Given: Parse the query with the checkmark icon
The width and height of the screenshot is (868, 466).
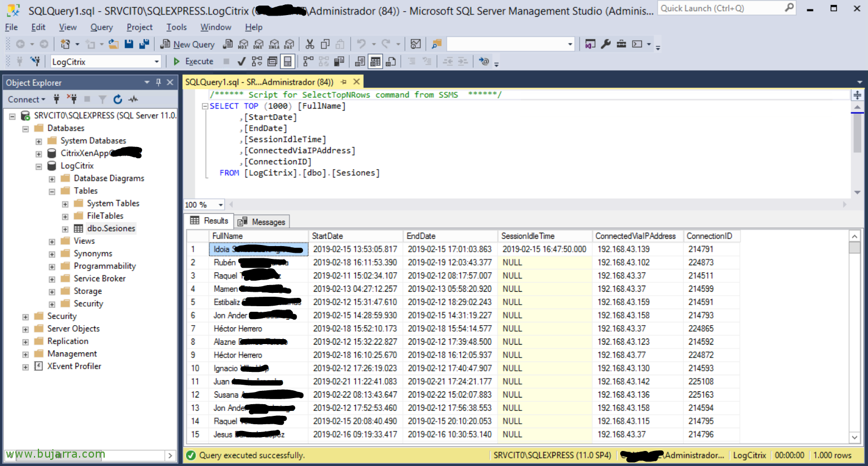Looking at the screenshot, I should click(242, 61).
